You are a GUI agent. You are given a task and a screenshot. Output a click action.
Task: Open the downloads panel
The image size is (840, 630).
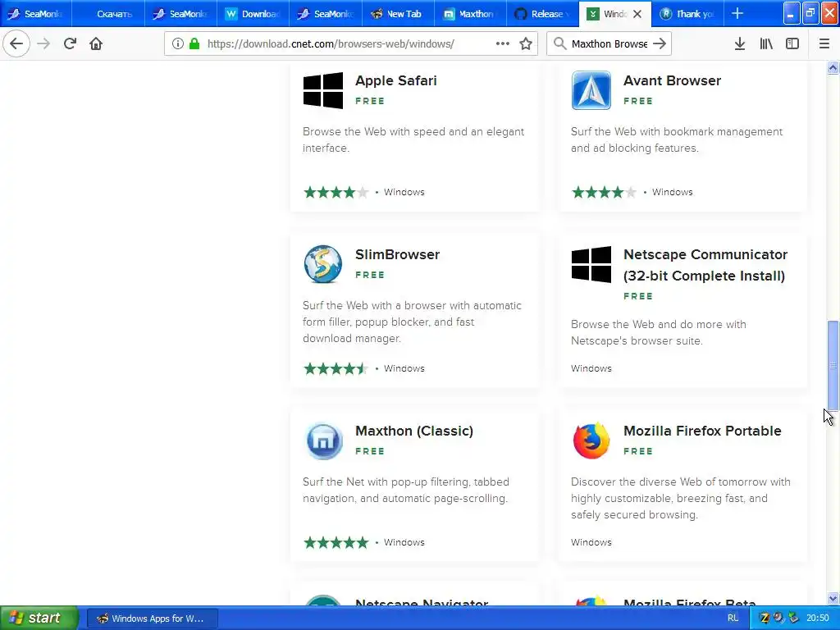coord(740,43)
